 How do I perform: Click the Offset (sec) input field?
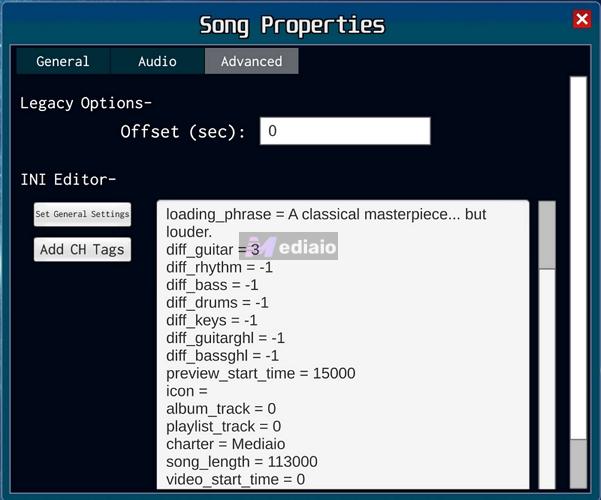coord(345,131)
